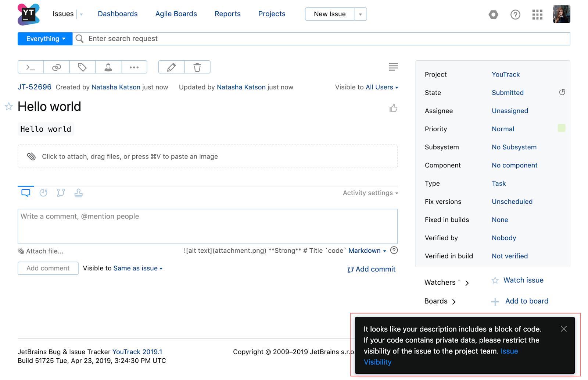This screenshot has width=588, height=380.
Task: Click the New Issue button
Action: pyautogui.click(x=330, y=14)
